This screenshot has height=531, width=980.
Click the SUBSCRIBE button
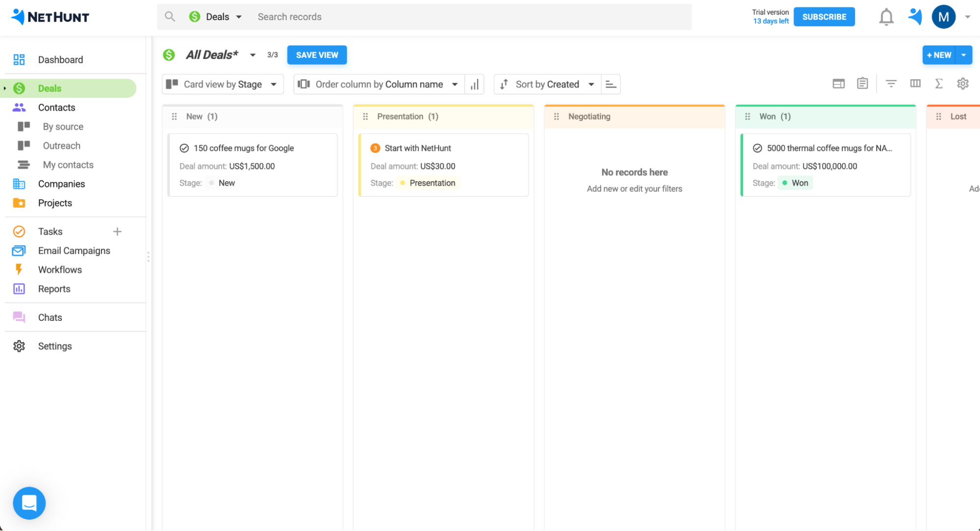(x=824, y=17)
